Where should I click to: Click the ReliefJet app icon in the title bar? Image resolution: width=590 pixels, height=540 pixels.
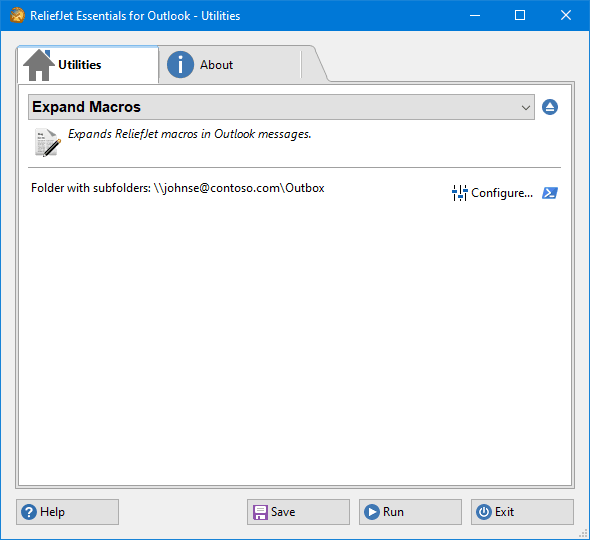(17, 15)
